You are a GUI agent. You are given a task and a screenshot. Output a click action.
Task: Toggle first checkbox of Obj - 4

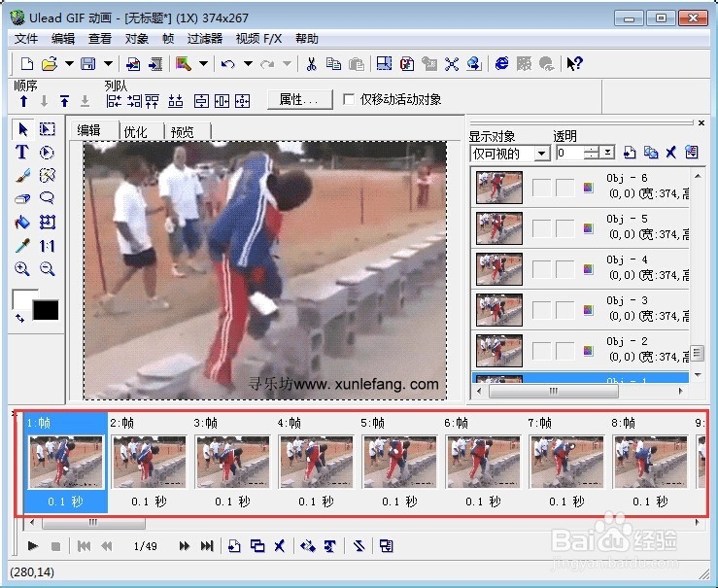point(542,269)
